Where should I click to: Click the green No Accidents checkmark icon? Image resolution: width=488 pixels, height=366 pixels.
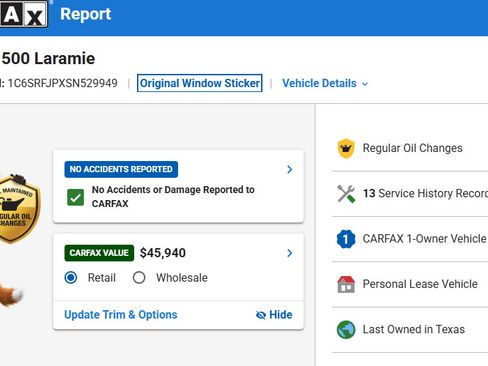(x=75, y=197)
